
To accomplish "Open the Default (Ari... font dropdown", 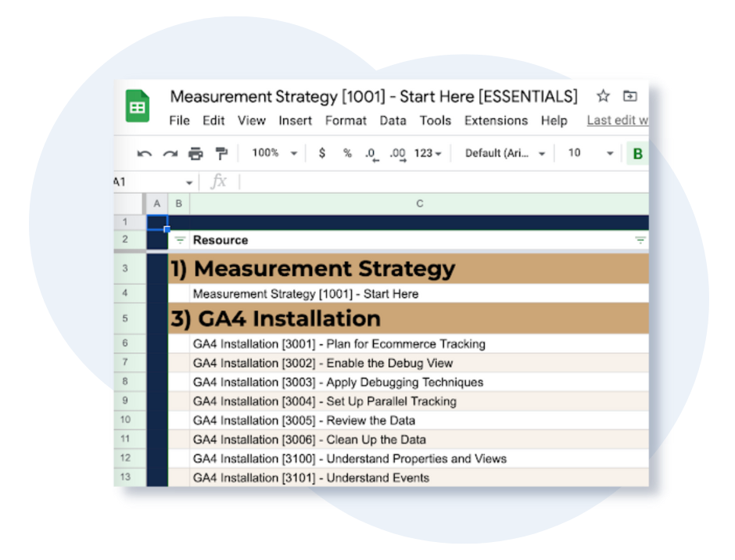I will click(505, 153).
